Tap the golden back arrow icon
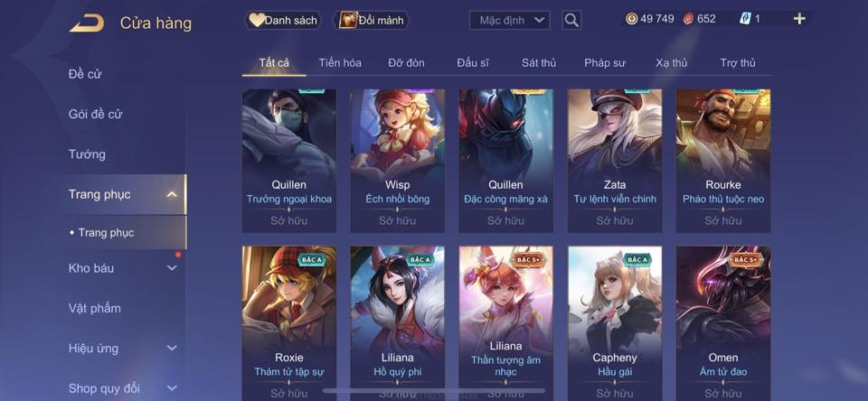 click(x=87, y=23)
